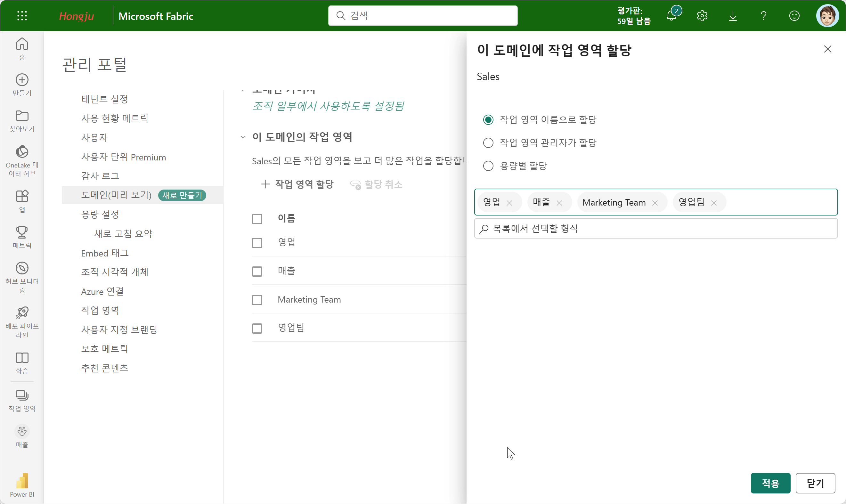Screen dimensions: 846x504
Task: Click the download icon in header
Action: pyautogui.click(x=733, y=16)
